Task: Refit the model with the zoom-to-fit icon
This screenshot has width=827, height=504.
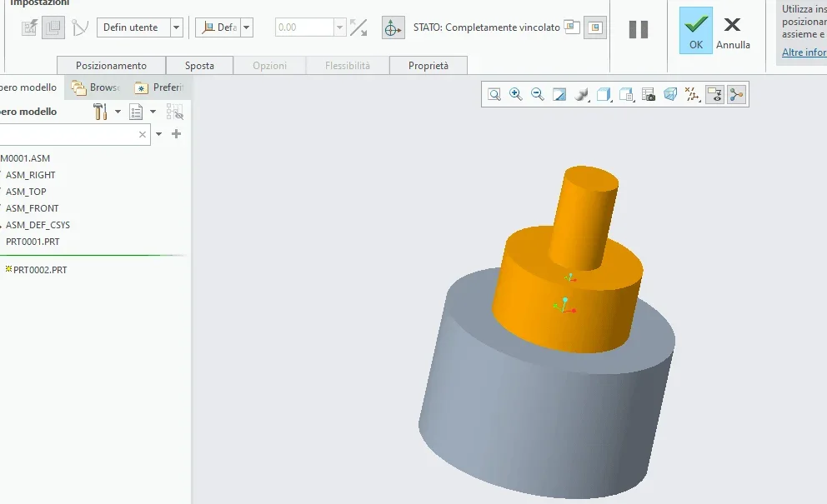Action: pos(494,95)
